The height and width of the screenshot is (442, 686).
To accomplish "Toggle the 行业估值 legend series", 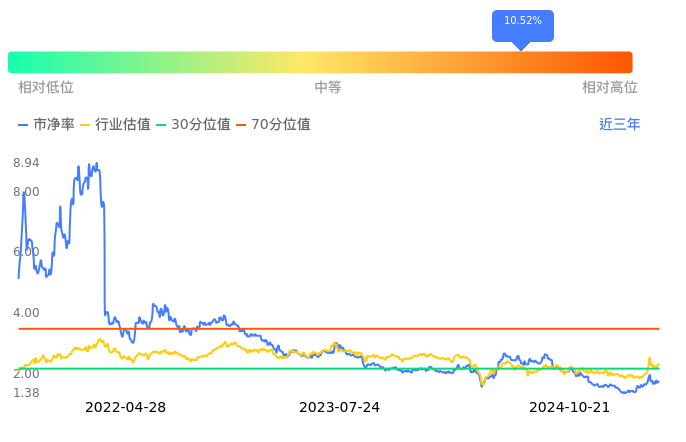I will 115,125.
